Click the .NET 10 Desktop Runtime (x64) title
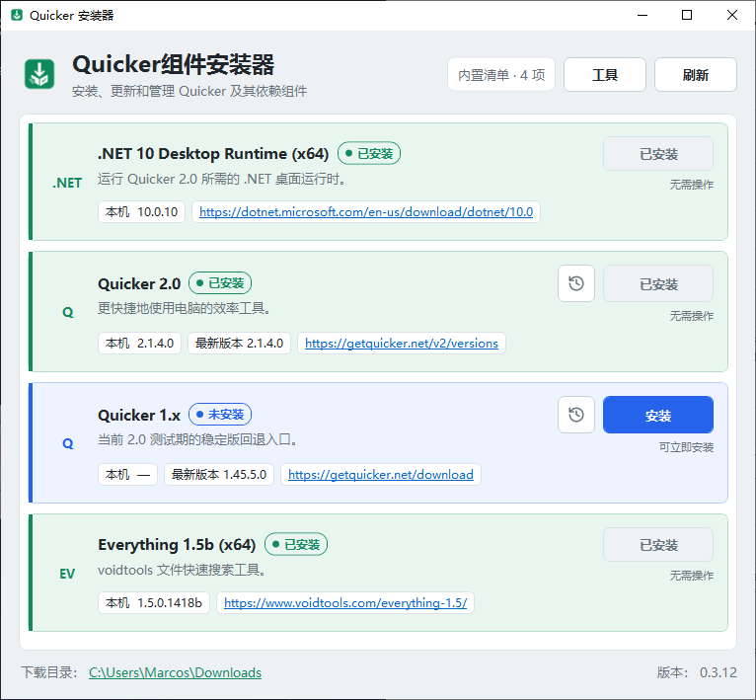 213,153
